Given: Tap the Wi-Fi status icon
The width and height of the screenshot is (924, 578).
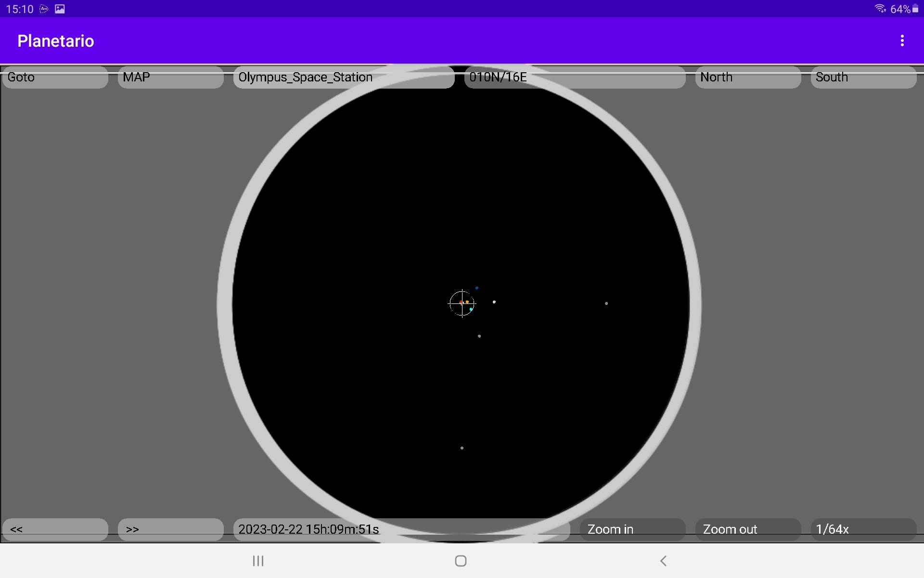Looking at the screenshot, I should (x=880, y=9).
